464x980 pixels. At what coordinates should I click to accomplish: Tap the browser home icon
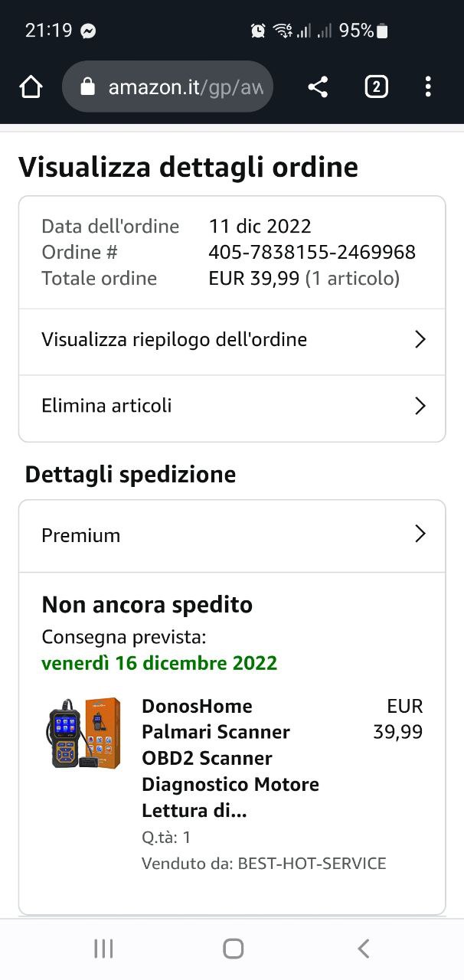(31, 87)
